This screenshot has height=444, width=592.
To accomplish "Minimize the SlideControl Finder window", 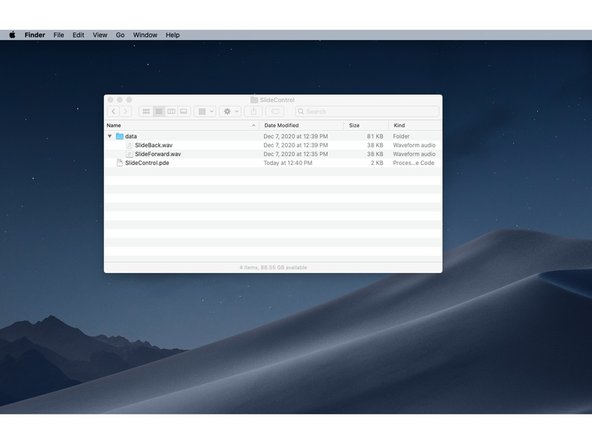I will [120, 100].
